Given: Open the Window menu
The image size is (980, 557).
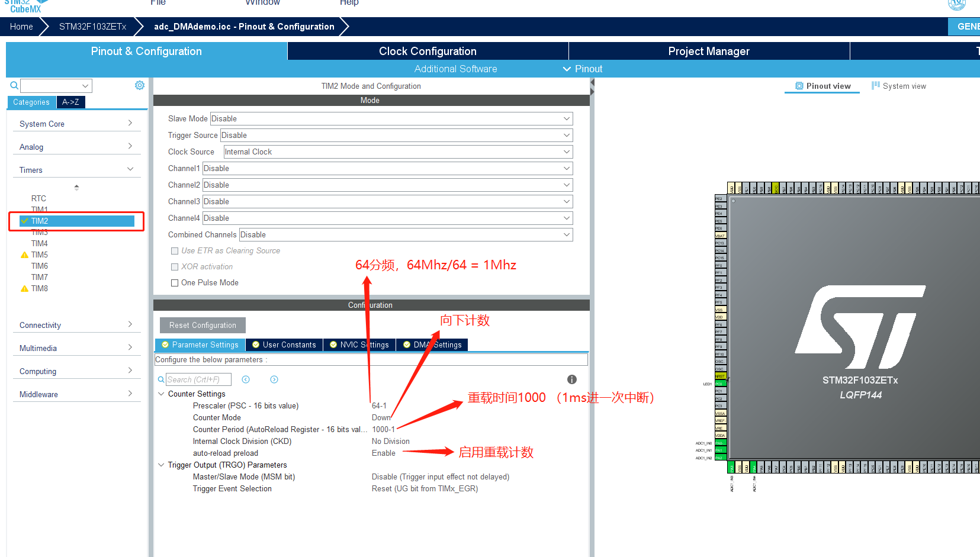Looking at the screenshot, I should pos(263,3).
